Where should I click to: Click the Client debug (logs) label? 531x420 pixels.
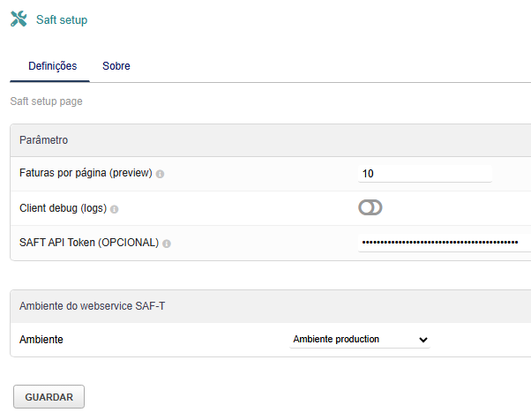coord(63,208)
